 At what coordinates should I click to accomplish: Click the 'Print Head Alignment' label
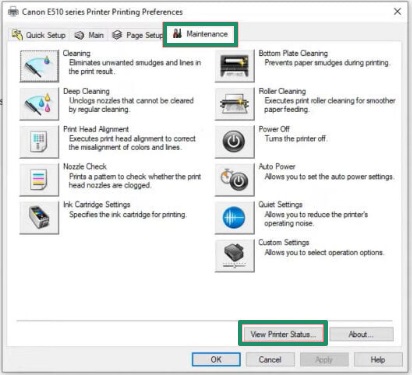96,129
